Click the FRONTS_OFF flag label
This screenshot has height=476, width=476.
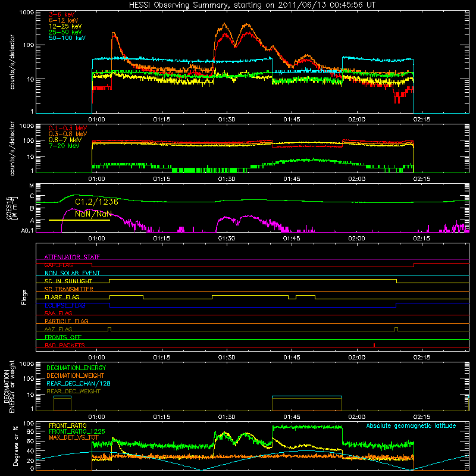pyautogui.click(x=63, y=337)
